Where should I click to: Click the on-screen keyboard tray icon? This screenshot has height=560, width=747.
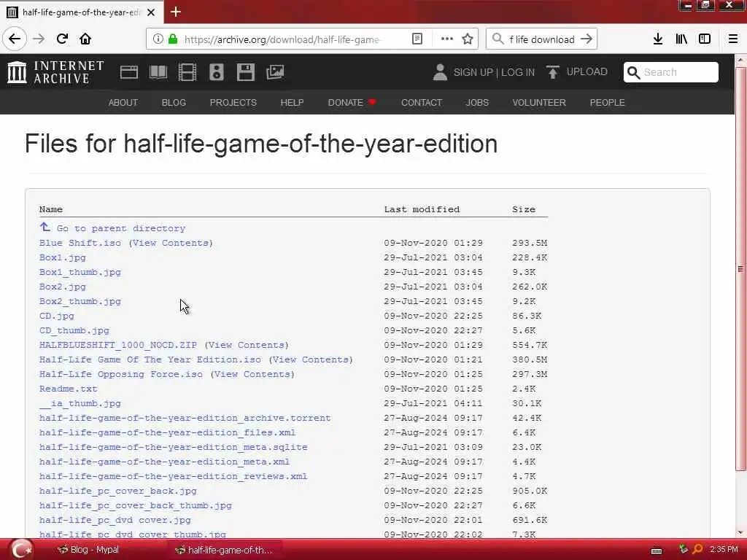[x=657, y=551]
